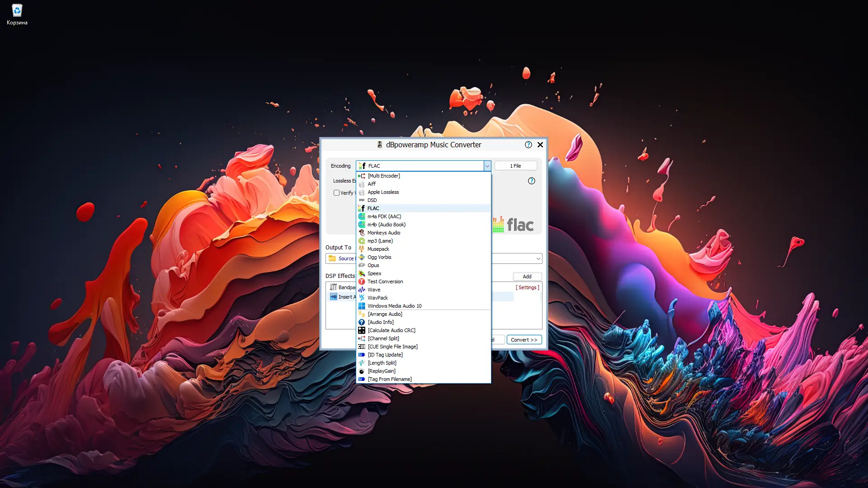Click the Test Conversion red icon

click(362, 282)
